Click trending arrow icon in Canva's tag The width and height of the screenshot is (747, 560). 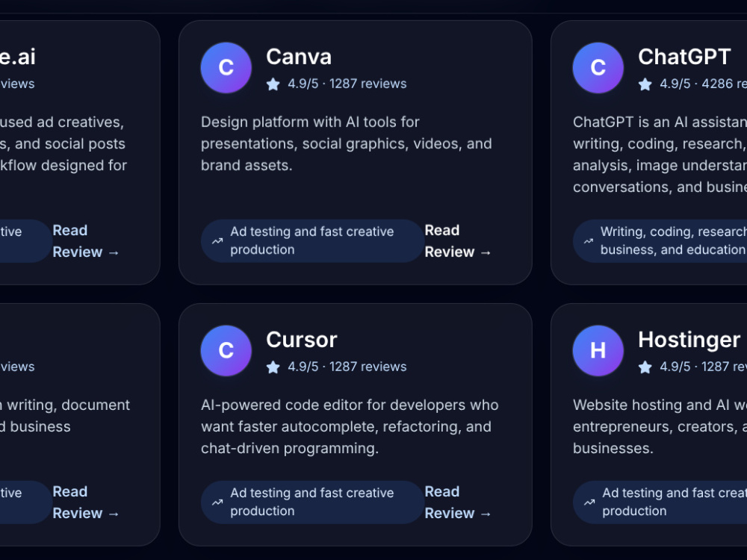point(217,241)
